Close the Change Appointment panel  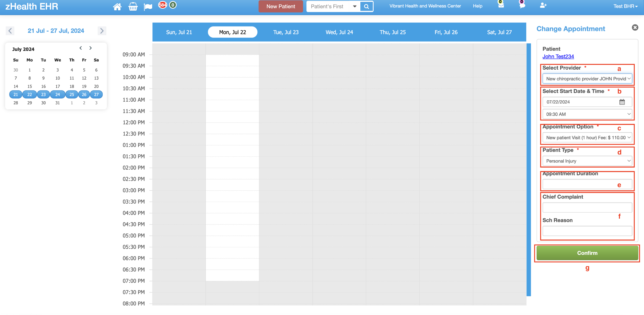[x=635, y=28]
